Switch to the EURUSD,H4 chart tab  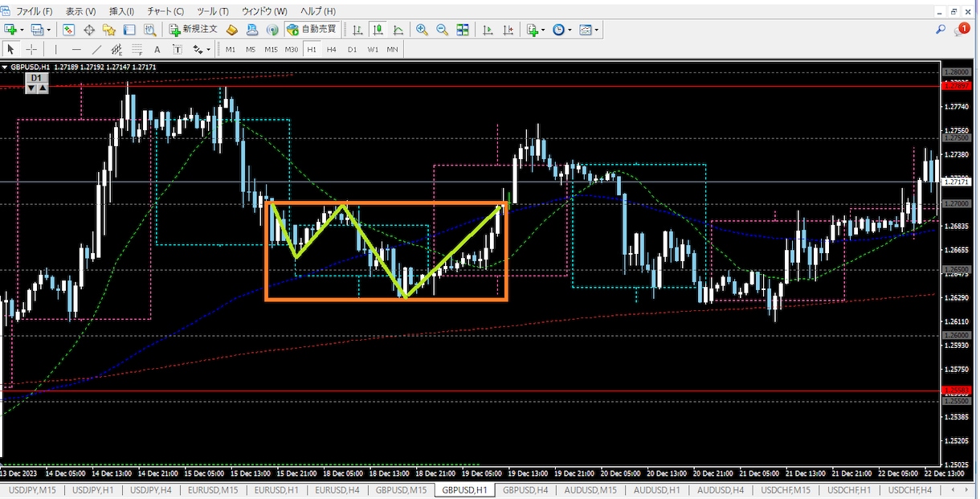(x=337, y=489)
